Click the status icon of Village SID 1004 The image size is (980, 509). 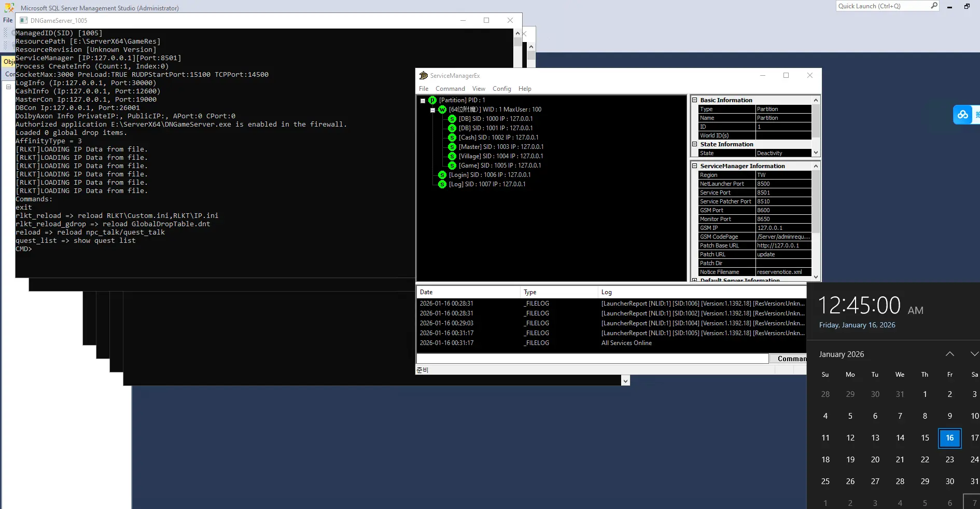[x=452, y=156]
